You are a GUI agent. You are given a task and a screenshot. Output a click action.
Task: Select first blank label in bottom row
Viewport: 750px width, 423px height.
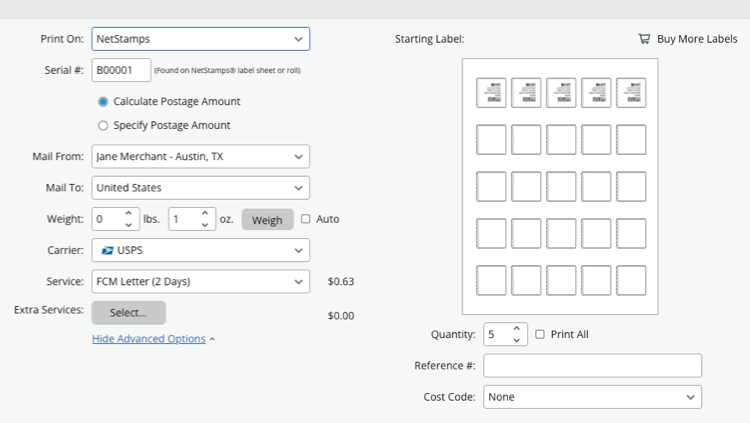pos(491,280)
